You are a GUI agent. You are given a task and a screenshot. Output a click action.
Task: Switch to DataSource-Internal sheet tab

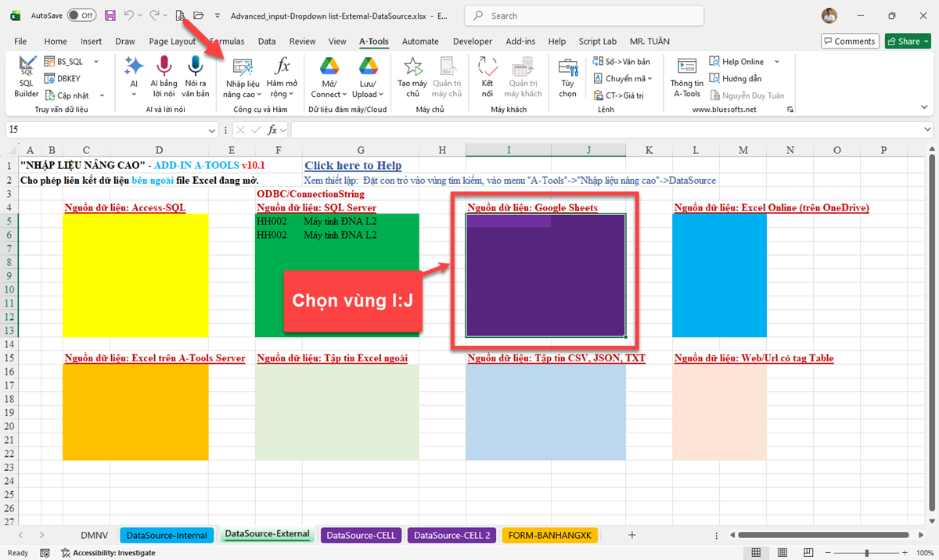pos(167,535)
